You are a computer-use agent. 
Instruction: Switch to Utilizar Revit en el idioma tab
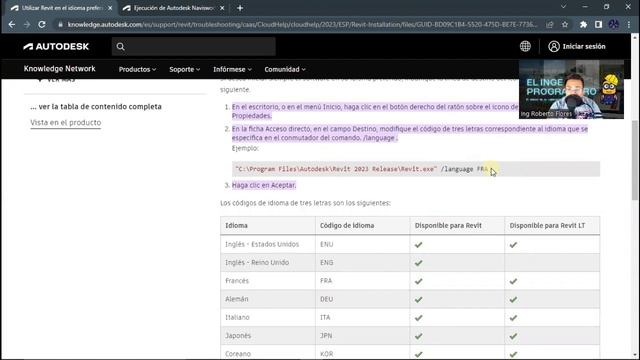tap(61, 8)
